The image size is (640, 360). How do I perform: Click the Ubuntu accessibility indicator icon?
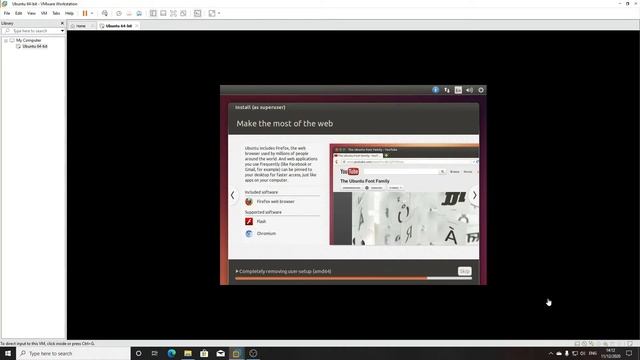coord(436,90)
